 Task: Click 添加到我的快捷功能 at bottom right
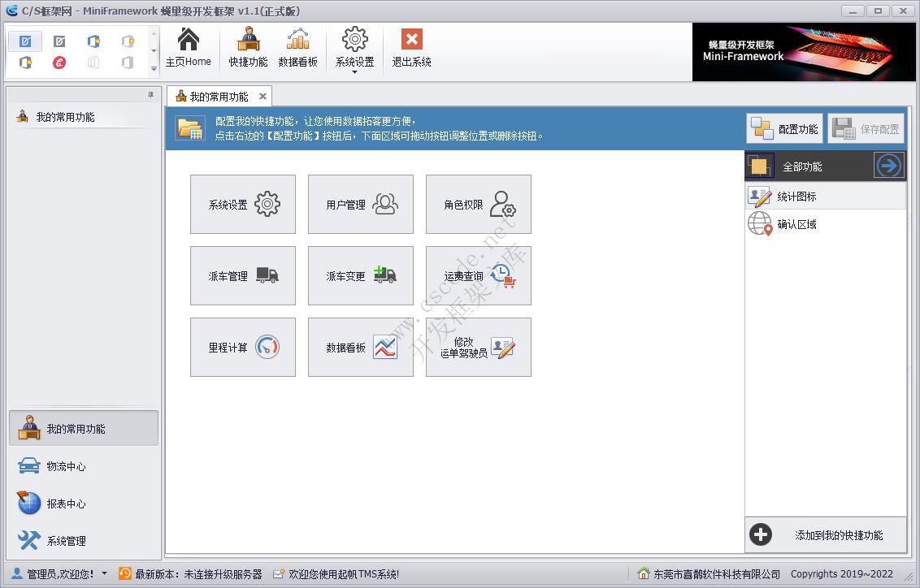825,534
